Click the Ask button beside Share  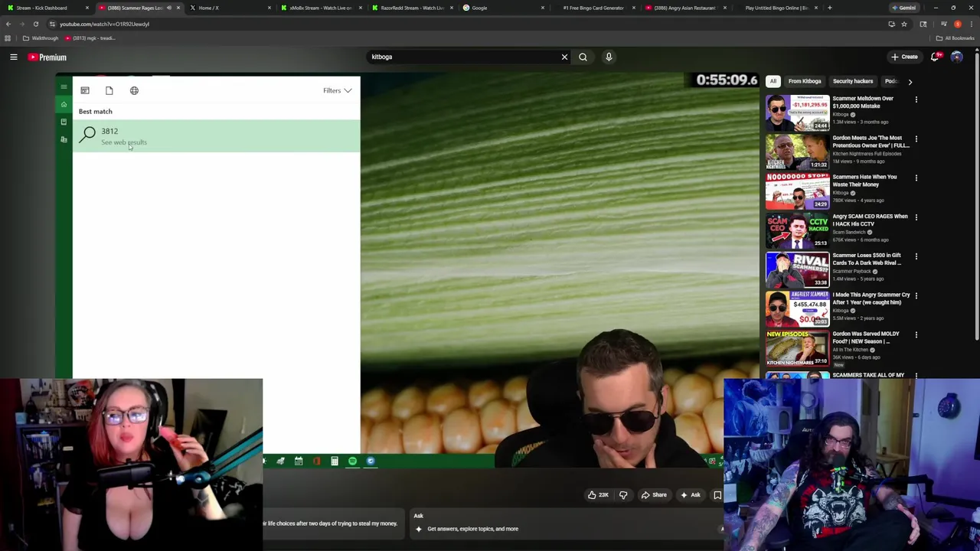(690, 495)
